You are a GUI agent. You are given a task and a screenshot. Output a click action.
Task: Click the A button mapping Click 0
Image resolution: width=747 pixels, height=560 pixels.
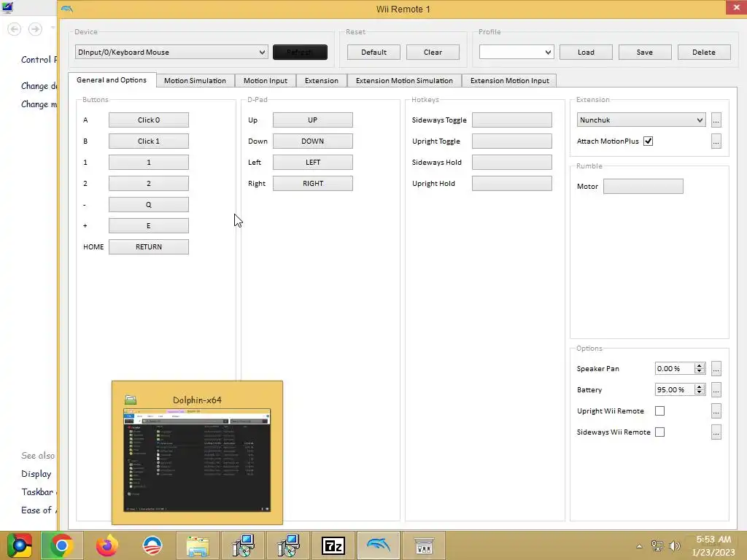click(149, 120)
